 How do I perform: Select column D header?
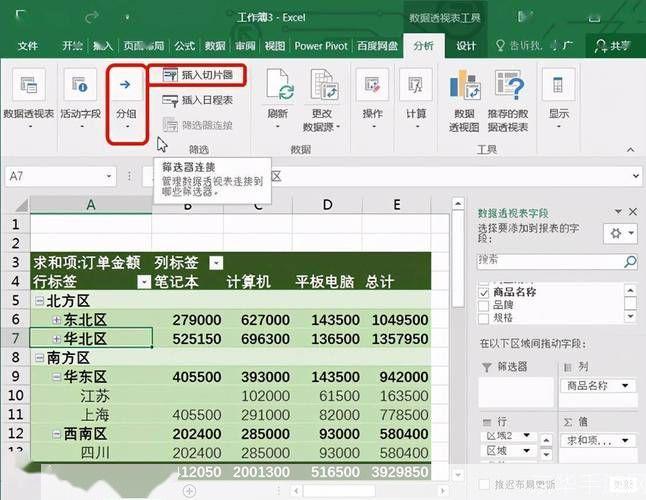pyautogui.click(x=327, y=205)
